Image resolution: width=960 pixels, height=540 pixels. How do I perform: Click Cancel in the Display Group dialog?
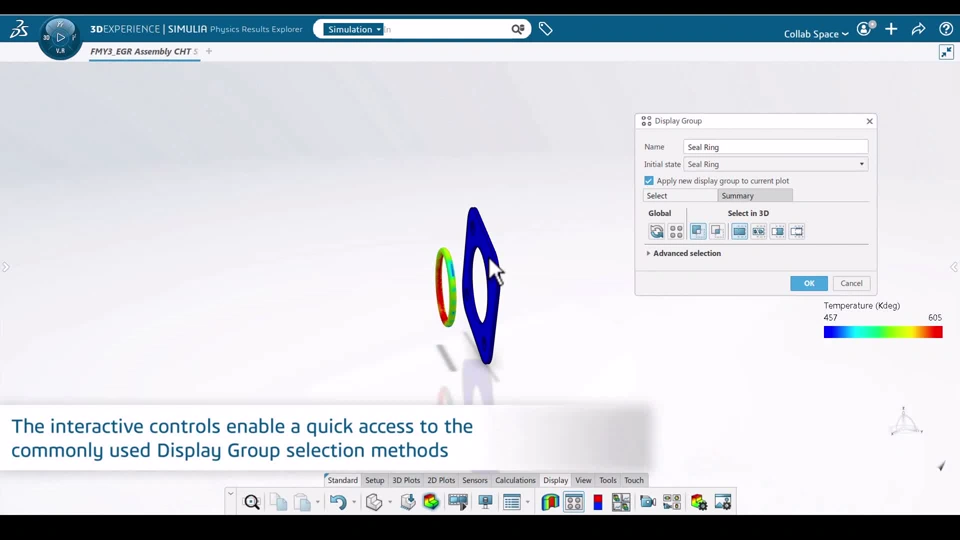pyautogui.click(x=851, y=283)
